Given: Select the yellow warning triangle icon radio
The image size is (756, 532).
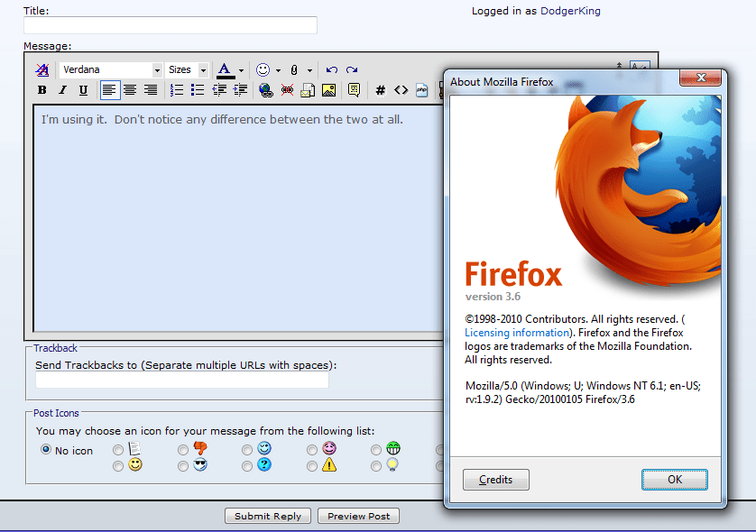Looking at the screenshot, I should [x=312, y=466].
